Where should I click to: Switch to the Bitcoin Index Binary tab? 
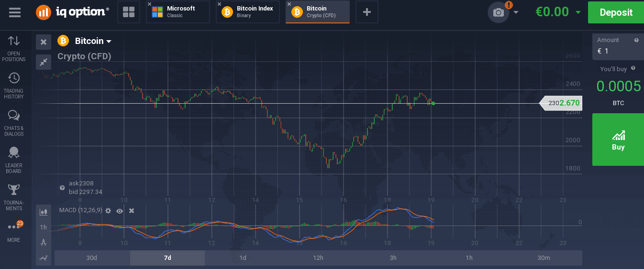coord(248,12)
